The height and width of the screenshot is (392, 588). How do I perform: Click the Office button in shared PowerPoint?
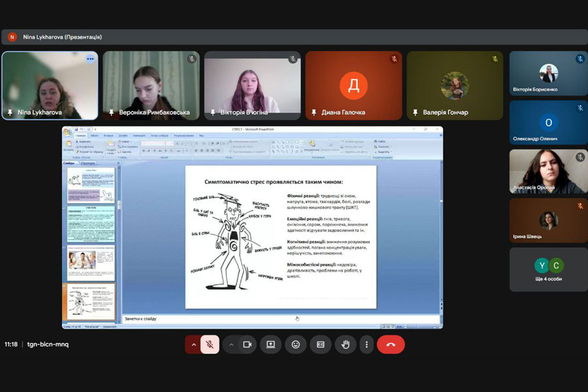67,132
